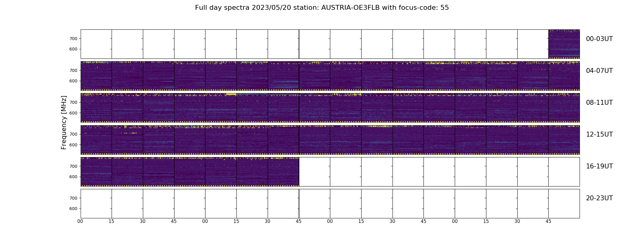This screenshot has width=644, height=245.
Task: Click the first hour's '30' time-axis tick label
Action: pyautogui.click(x=143, y=221)
